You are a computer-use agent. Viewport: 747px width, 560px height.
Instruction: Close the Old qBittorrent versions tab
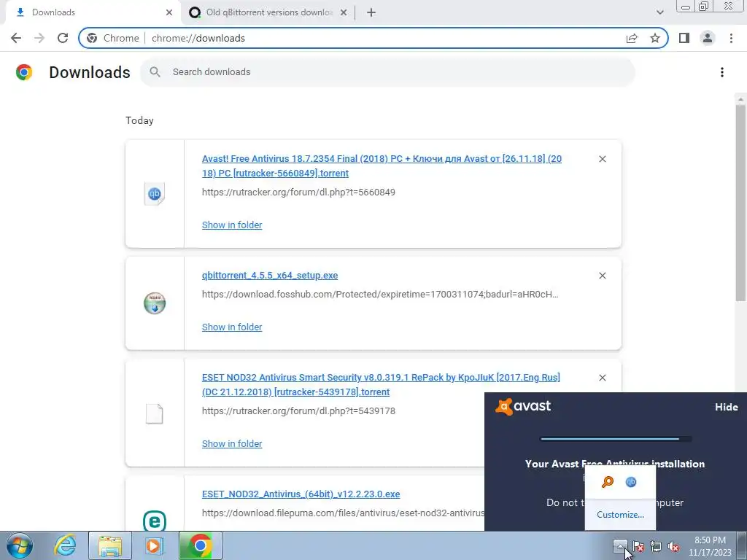(344, 12)
